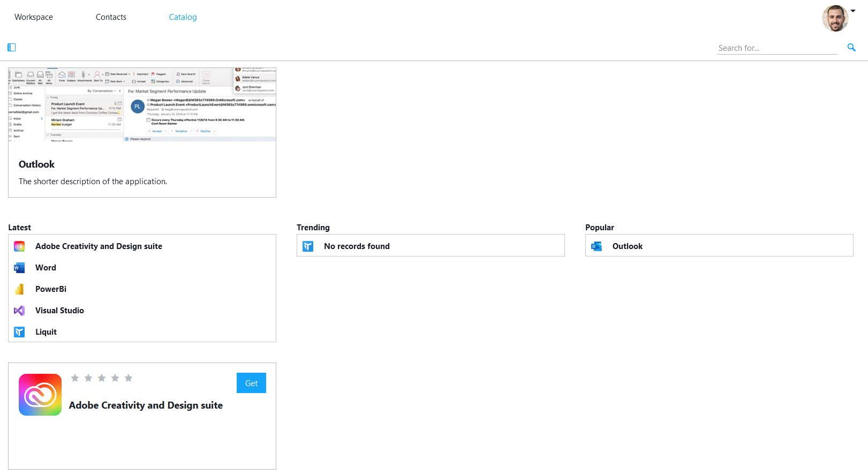Rate Adobe suite three stars
The height and width of the screenshot is (475, 868).
102,378
